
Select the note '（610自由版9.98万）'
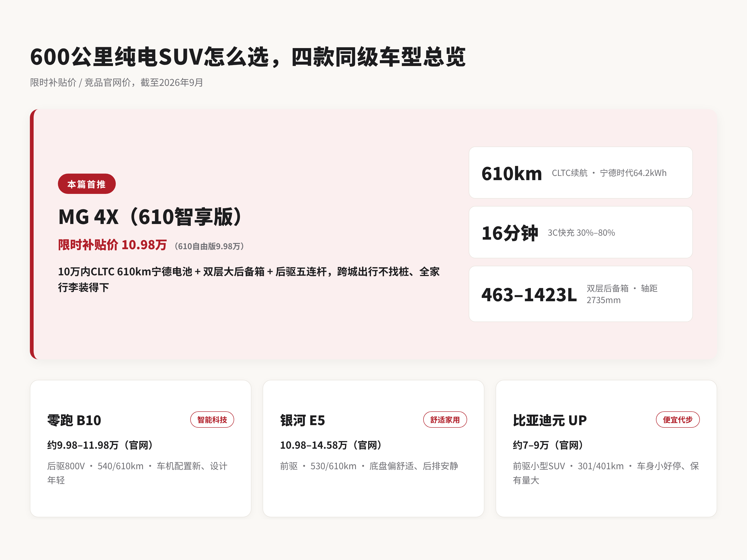click(209, 246)
